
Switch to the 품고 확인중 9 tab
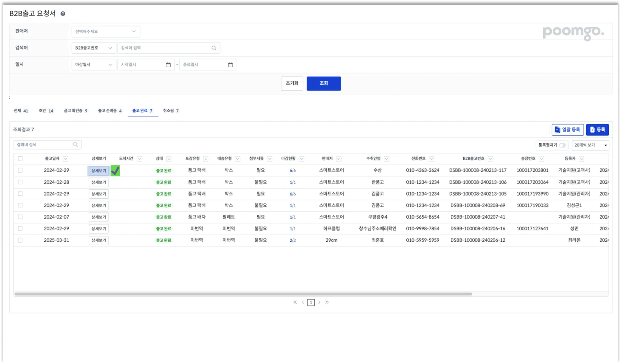click(x=75, y=111)
